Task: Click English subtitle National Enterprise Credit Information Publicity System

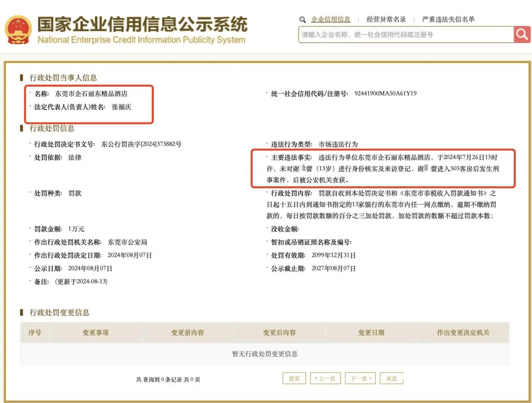Action: click(x=141, y=40)
